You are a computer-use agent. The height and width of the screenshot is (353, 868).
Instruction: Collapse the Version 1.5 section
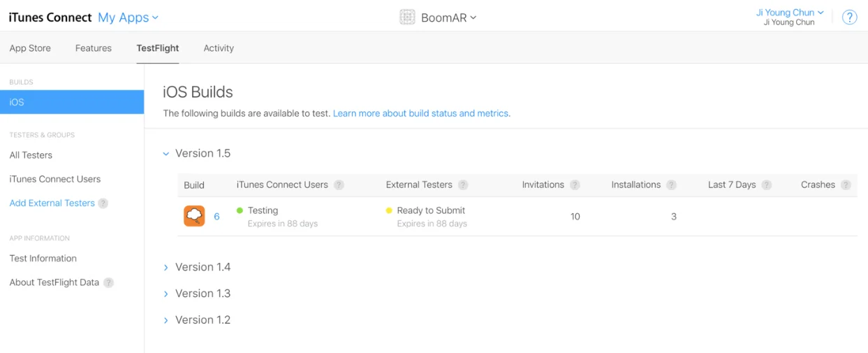coord(165,154)
